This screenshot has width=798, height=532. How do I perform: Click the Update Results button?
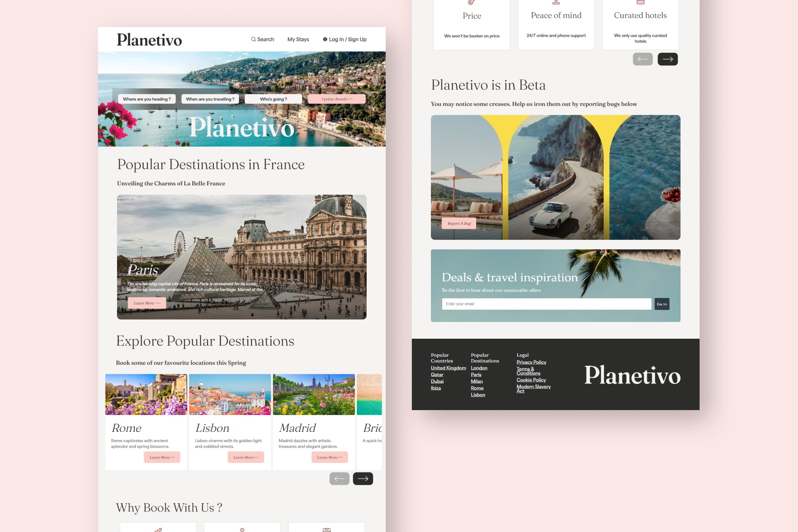(337, 99)
